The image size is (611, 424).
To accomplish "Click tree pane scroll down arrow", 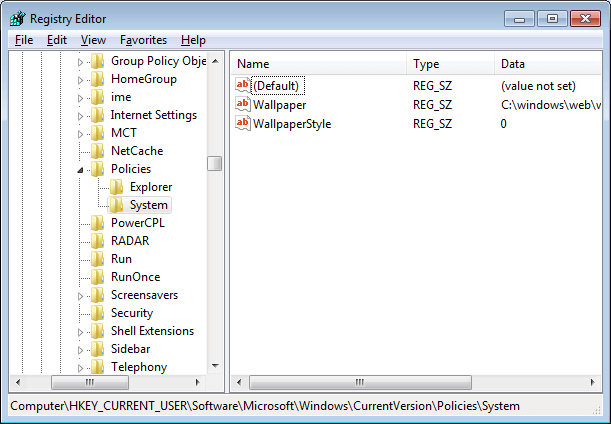I will (215, 365).
